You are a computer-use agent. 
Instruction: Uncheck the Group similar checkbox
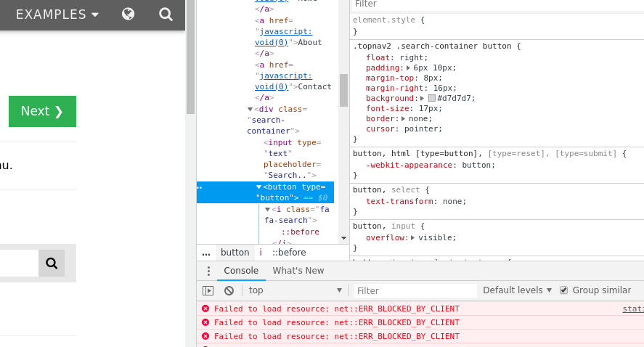point(563,290)
